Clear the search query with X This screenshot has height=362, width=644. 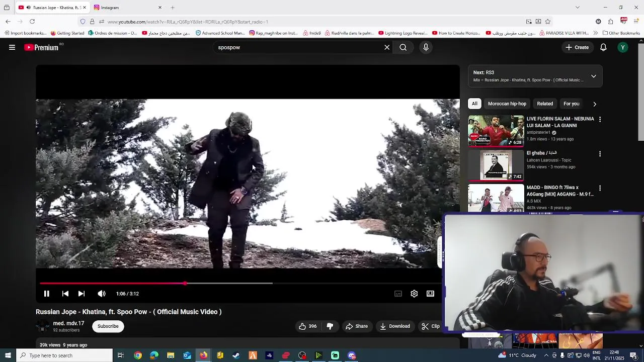coord(387,47)
